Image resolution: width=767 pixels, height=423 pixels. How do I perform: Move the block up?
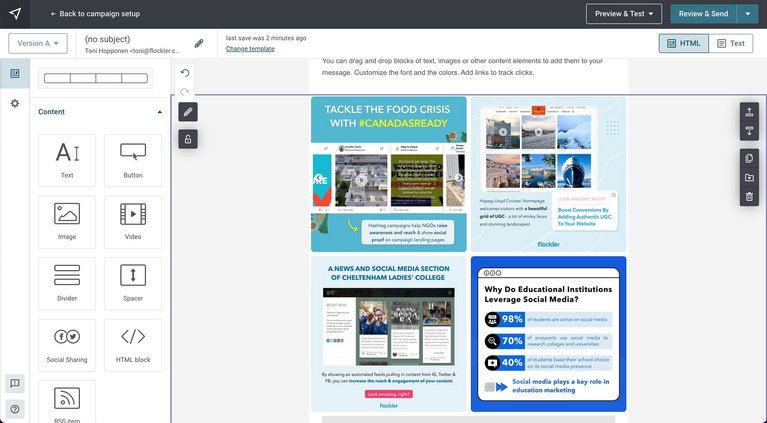click(x=749, y=112)
